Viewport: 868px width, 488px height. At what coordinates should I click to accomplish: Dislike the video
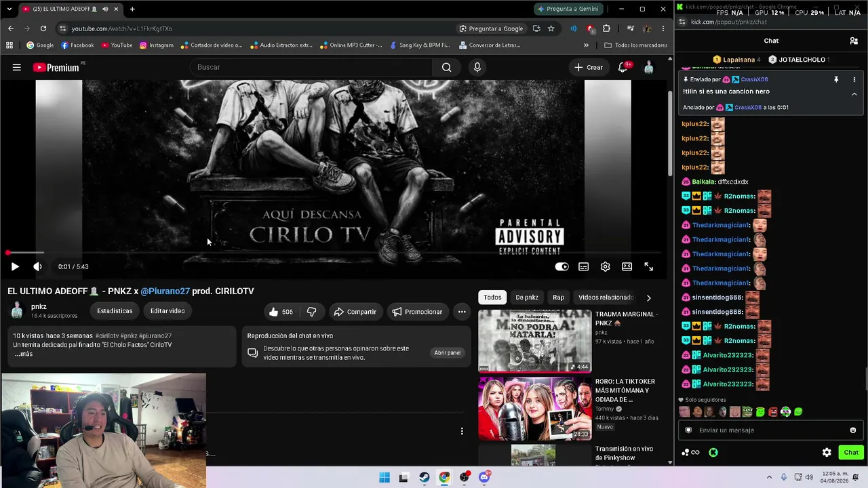(x=312, y=312)
